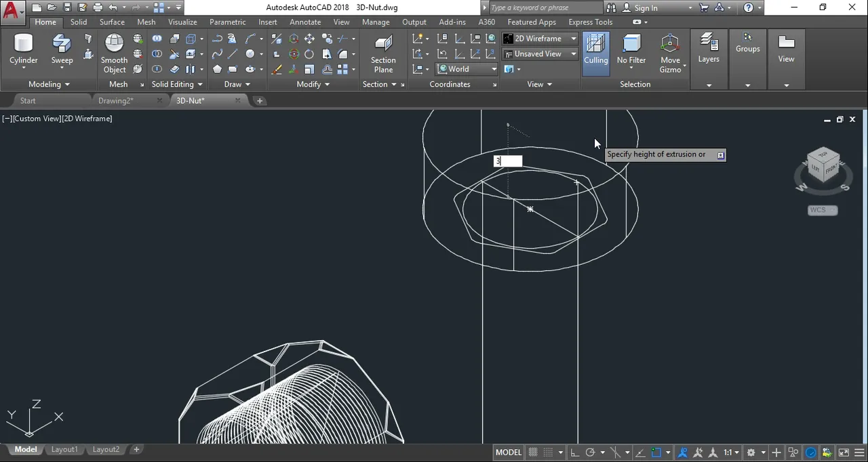
Task: Toggle object snap in status bar
Action: [656, 453]
